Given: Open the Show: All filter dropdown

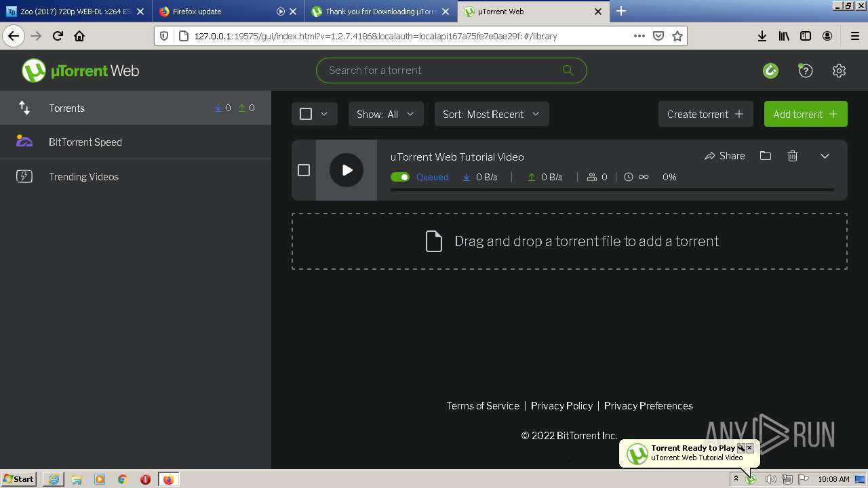Looking at the screenshot, I should (386, 114).
